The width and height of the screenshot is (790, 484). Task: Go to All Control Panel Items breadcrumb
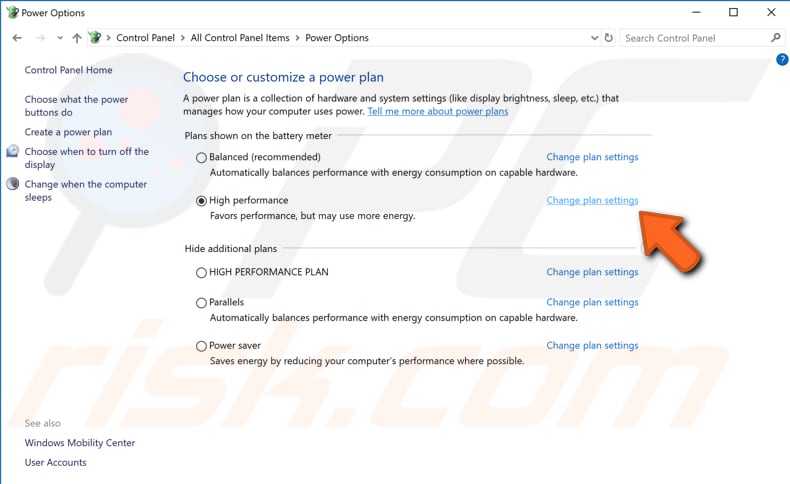[x=240, y=38]
